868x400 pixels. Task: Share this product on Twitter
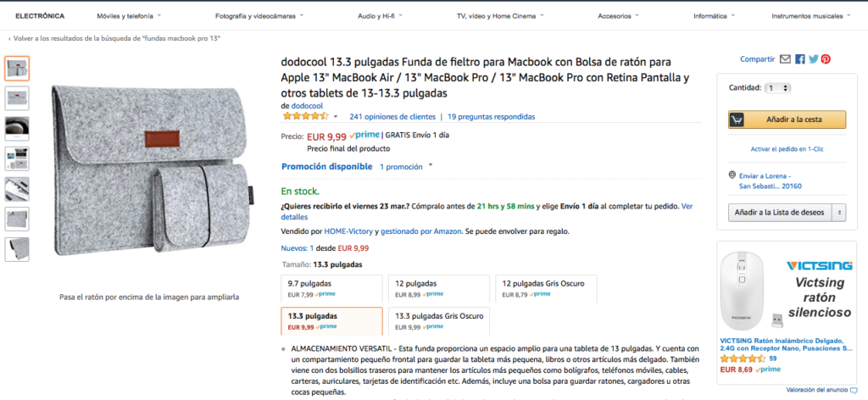click(x=813, y=59)
